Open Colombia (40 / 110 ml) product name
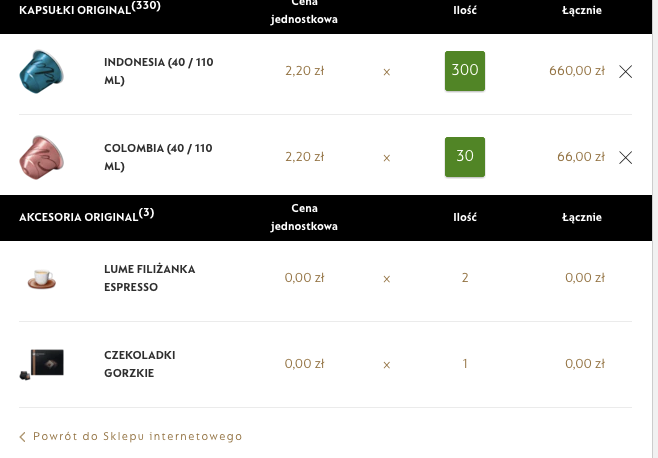This screenshot has width=658, height=458. [x=158, y=157]
